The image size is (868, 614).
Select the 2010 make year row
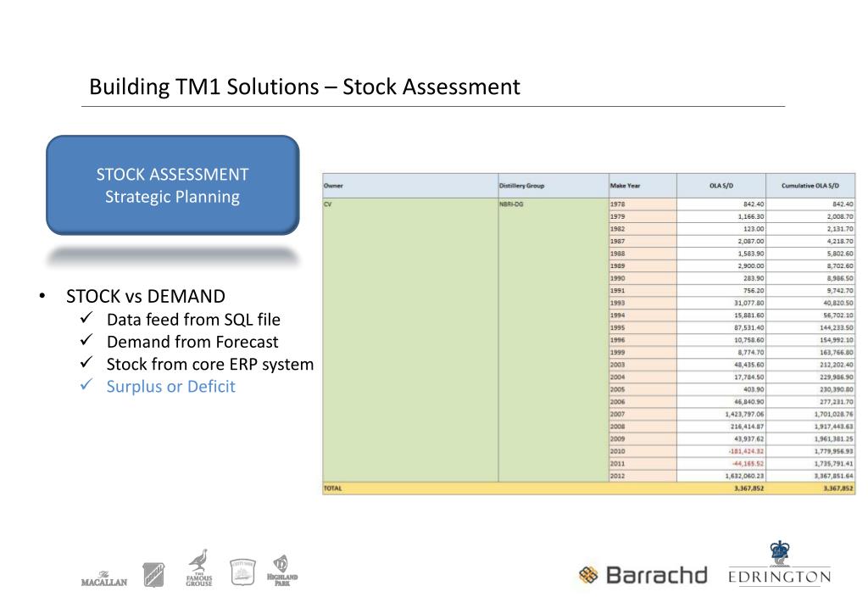[x=589, y=451]
